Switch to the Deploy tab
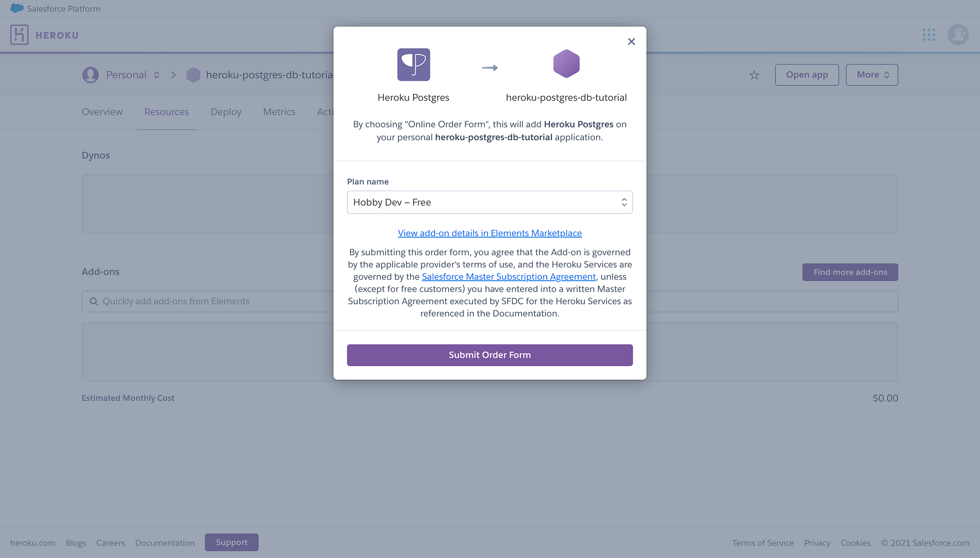Screen dimensions: 980x558 (226, 112)
